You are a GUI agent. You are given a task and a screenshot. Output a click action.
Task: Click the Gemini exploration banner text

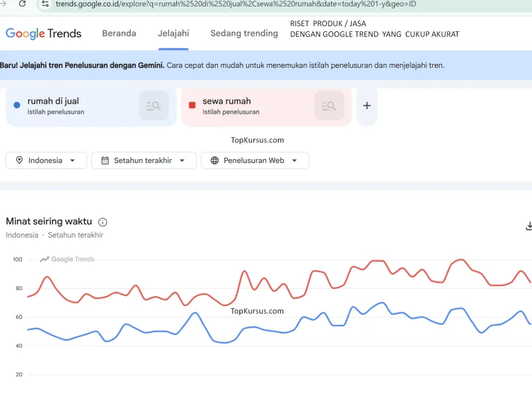tap(222, 65)
